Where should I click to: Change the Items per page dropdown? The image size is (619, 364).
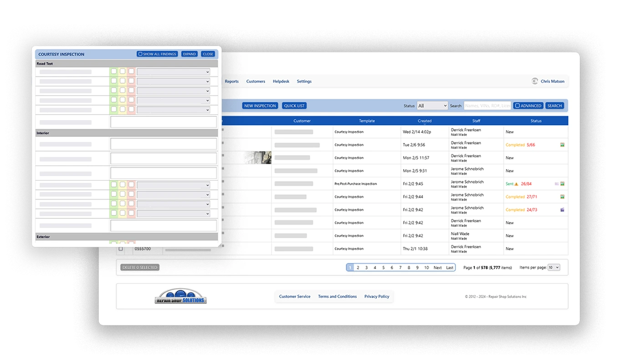(553, 268)
